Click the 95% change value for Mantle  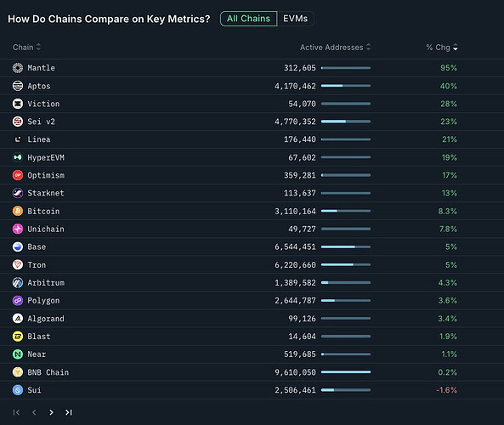pos(449,68)
